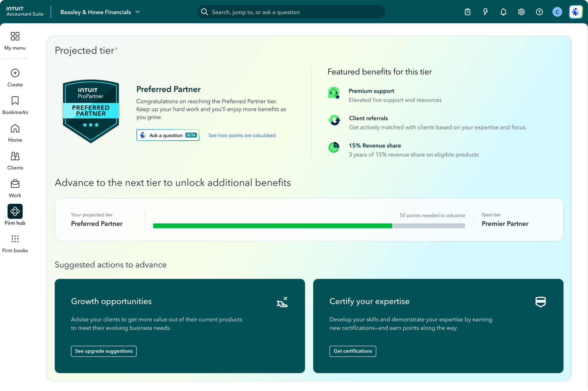588x391 pixels.
Task: Open the Intuit Assist sparkle icon
Action: tap(576, 12)
